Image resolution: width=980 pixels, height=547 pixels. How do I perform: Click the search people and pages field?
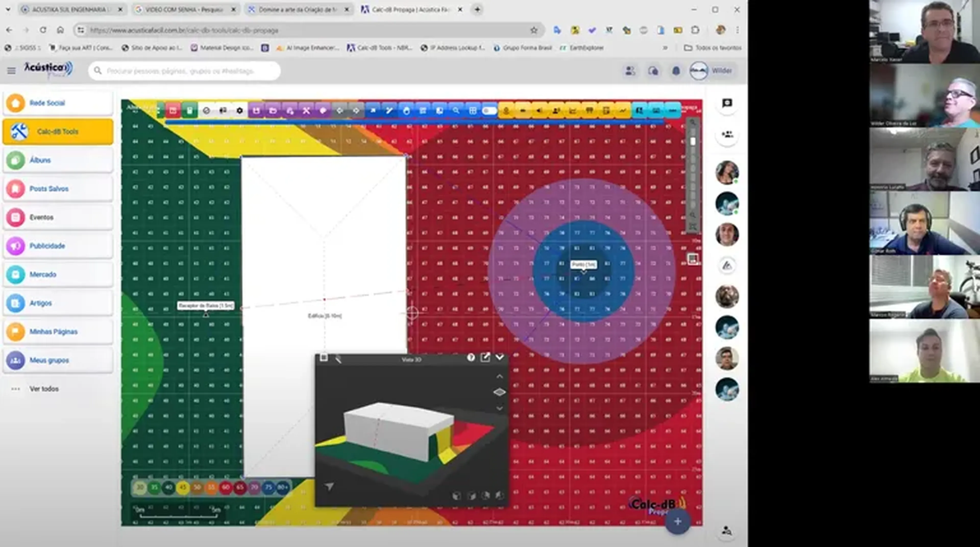185,71
